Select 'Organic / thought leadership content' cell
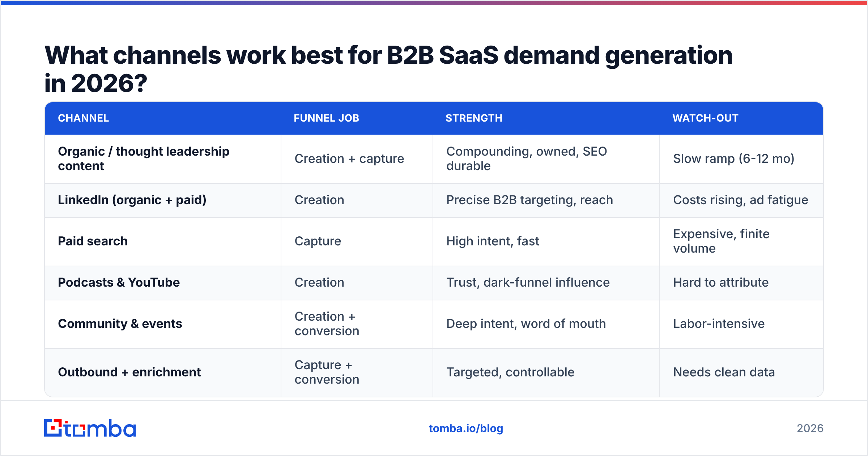Viewport: 868px width, 456px height. tap(163, 159)
